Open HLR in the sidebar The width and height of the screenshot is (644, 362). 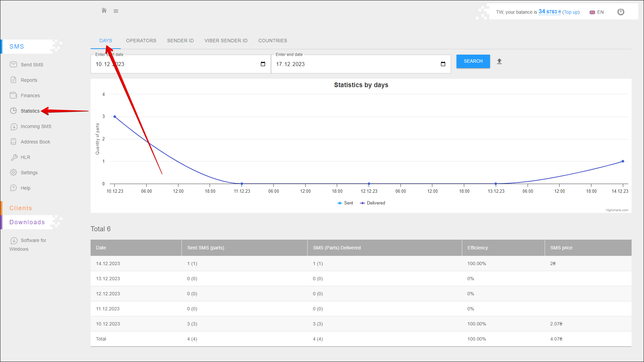[x=25, y=157]
